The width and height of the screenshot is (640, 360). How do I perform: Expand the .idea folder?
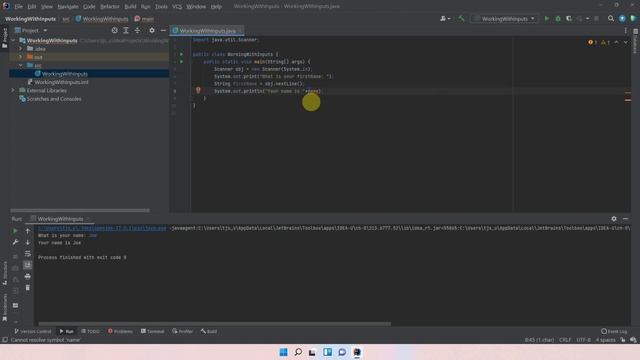[x=21, y=49]
